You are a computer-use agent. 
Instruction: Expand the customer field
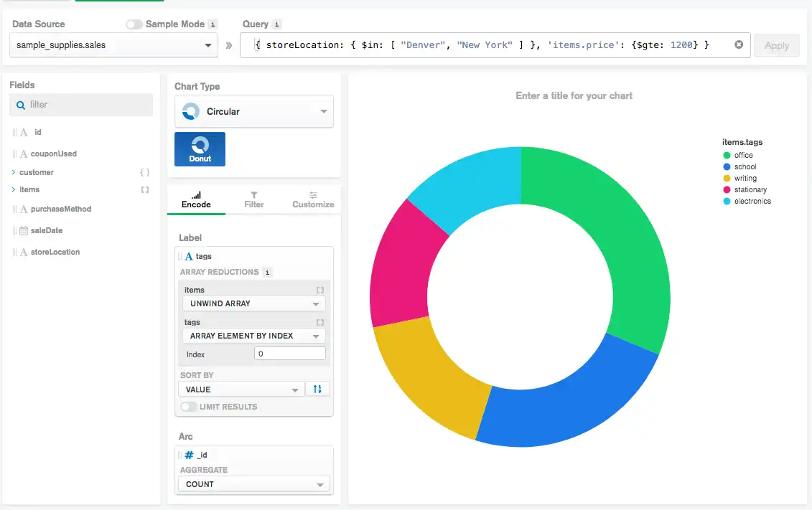point(14,172)
